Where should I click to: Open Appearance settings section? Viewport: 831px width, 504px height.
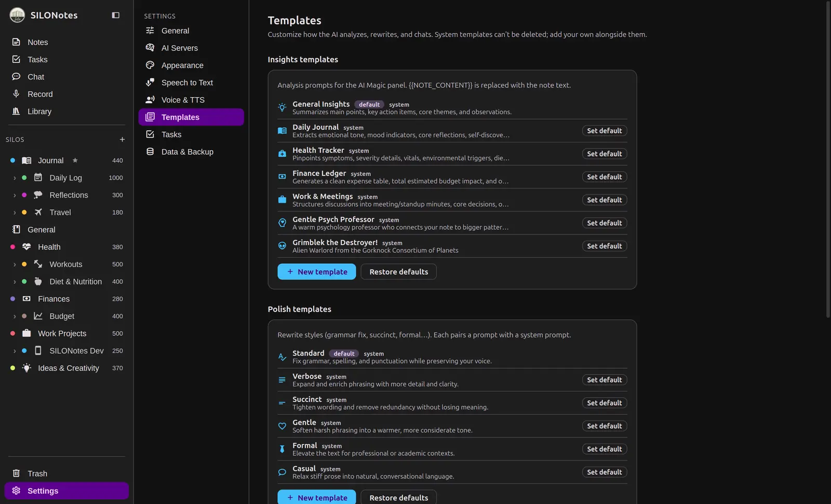tap(191, 65)
